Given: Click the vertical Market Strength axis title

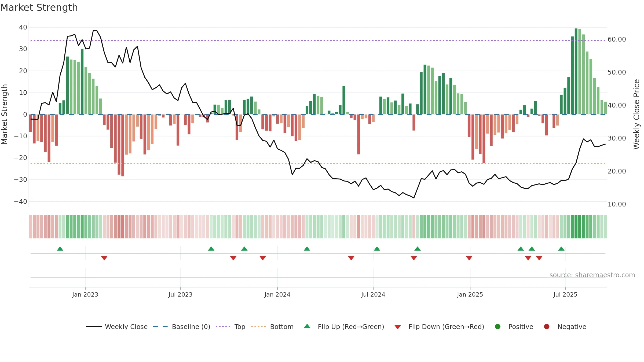Looking at the screenshot, I should [4, 114].
